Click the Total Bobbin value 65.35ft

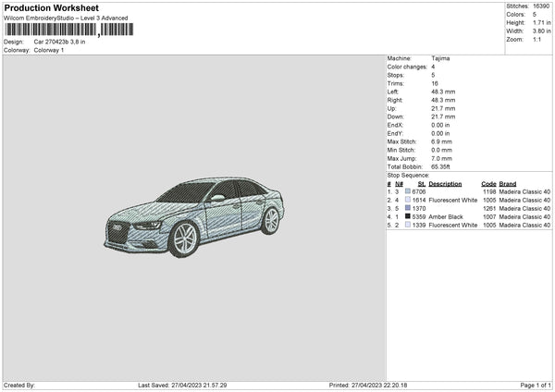tap(440, 166)
